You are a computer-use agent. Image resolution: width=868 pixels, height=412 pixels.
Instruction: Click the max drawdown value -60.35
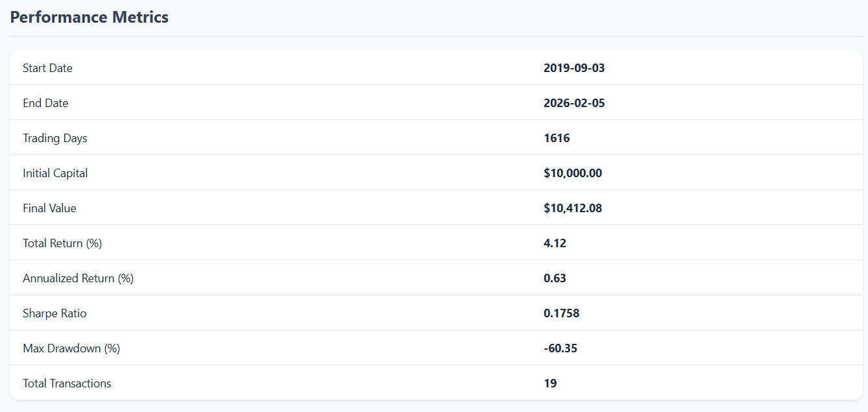pyautogui.click(x=561, y=348)
